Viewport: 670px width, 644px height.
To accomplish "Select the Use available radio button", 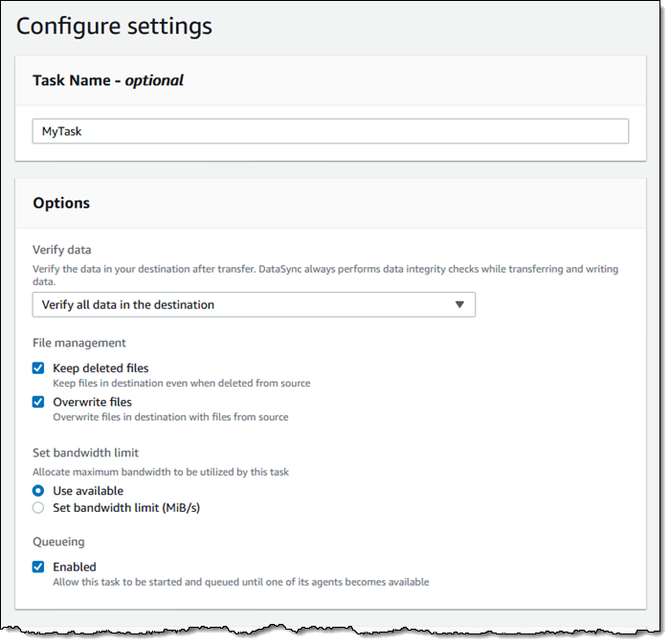I will coord(38,491).
